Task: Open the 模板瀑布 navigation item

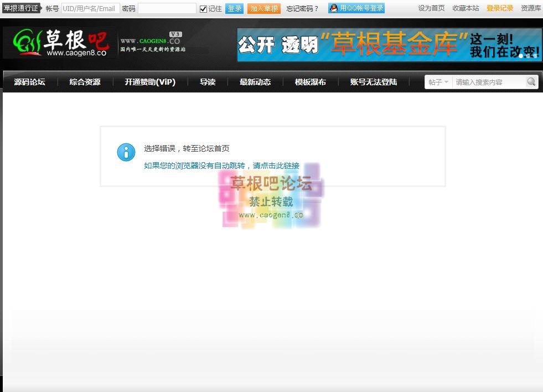Action: (311, 82)
